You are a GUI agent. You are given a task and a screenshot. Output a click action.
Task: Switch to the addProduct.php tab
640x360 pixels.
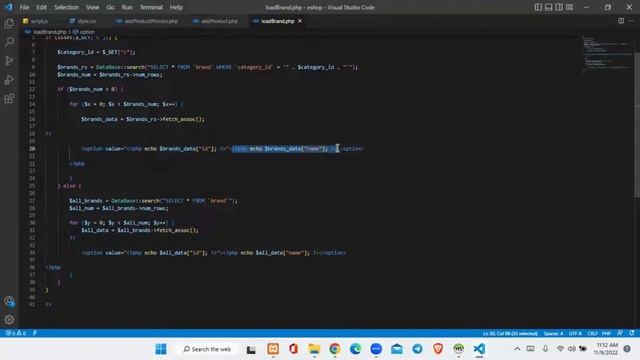[216, 21]
